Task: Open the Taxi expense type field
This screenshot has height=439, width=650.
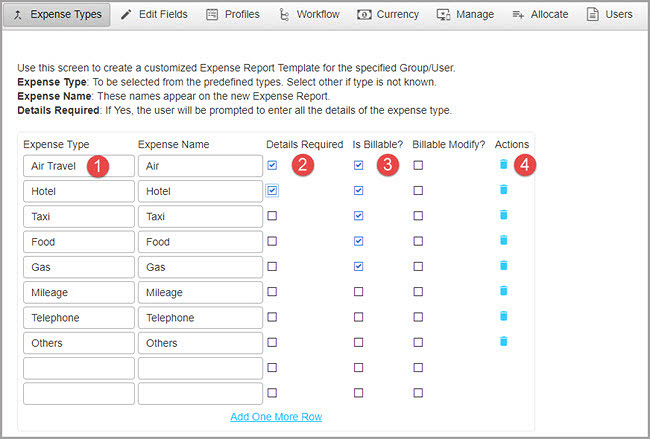Action: pyautogui.click(x=79, y=216)
